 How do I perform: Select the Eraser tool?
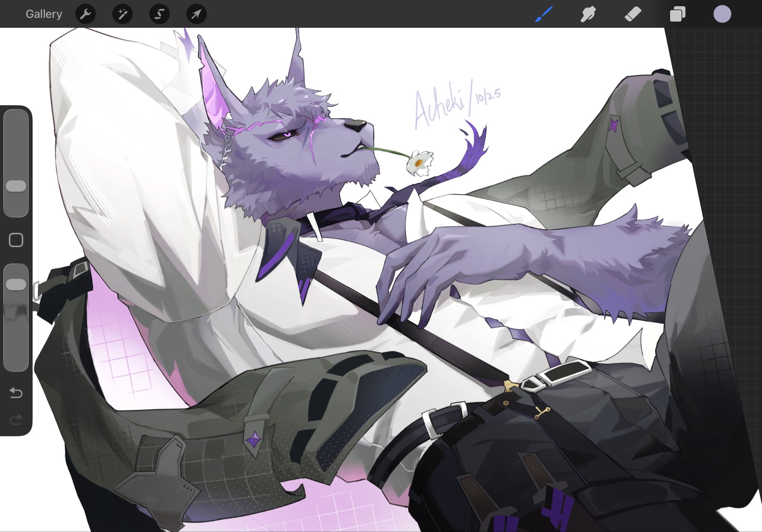[x=633, y=14]
